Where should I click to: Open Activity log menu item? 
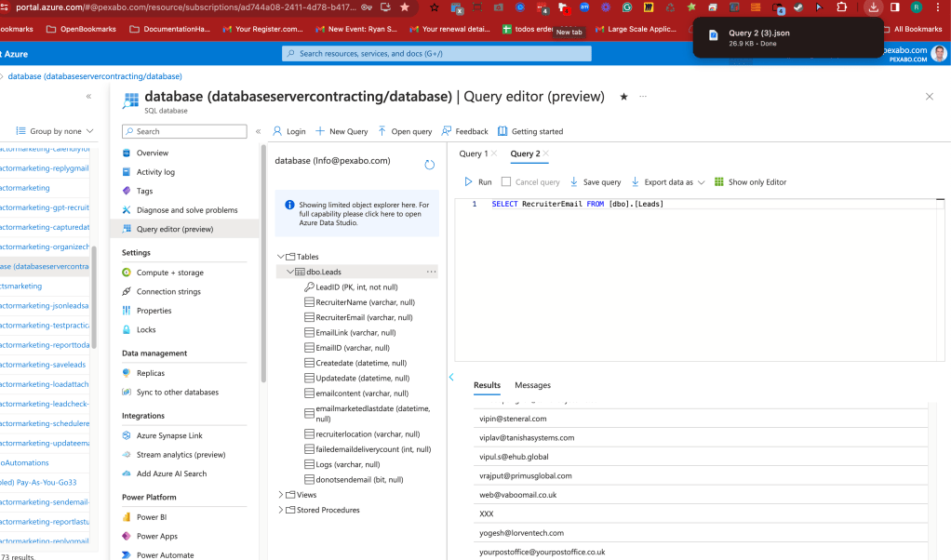pos(155,172)
